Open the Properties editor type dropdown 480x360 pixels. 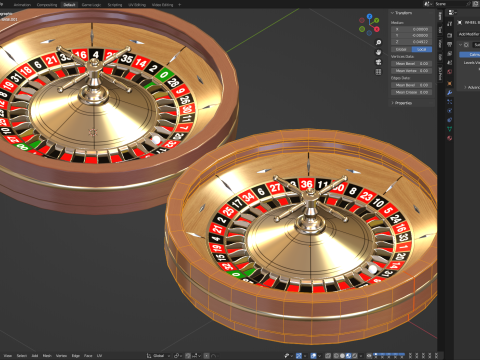pos(452,12)
